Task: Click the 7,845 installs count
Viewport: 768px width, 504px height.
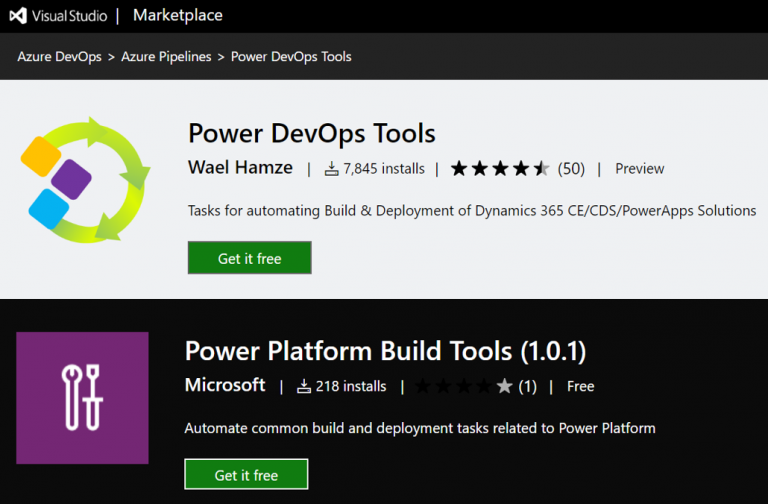Action: pos(384,169)
